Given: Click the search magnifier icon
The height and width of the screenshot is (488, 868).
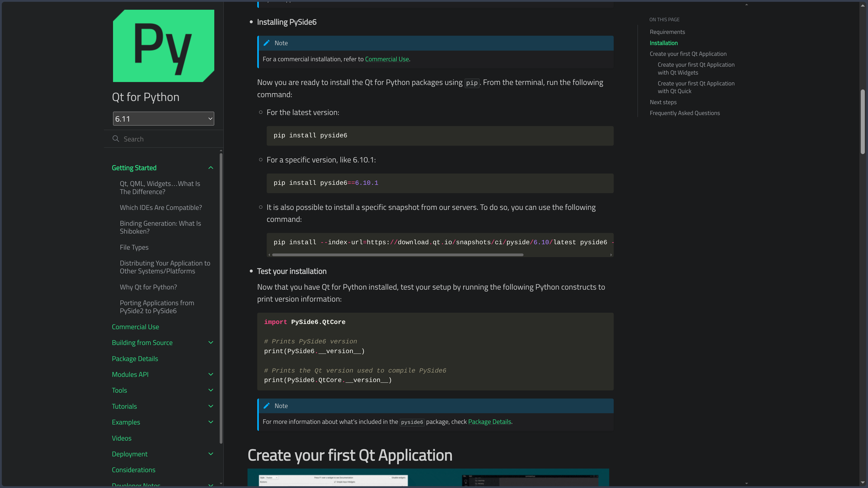Looking at the screenshot, I should coord(116,139).
